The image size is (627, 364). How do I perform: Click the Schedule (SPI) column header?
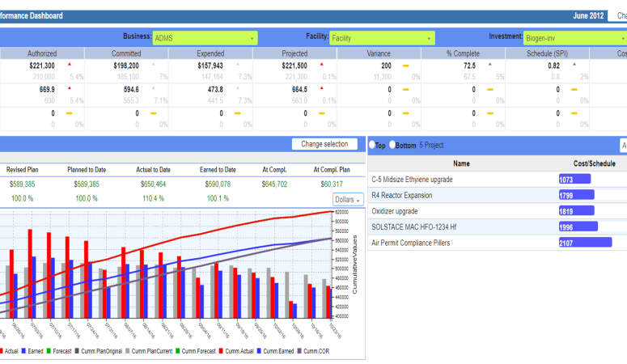547,53
